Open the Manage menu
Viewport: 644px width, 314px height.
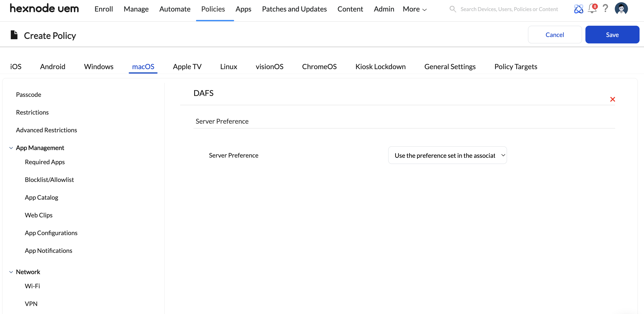click(x=136, y=9)
